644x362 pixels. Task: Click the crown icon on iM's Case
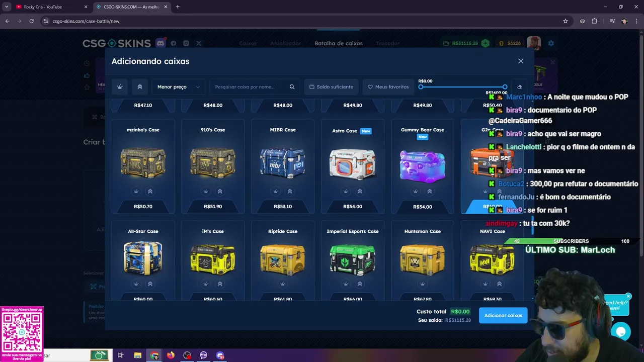pos(206,284)
